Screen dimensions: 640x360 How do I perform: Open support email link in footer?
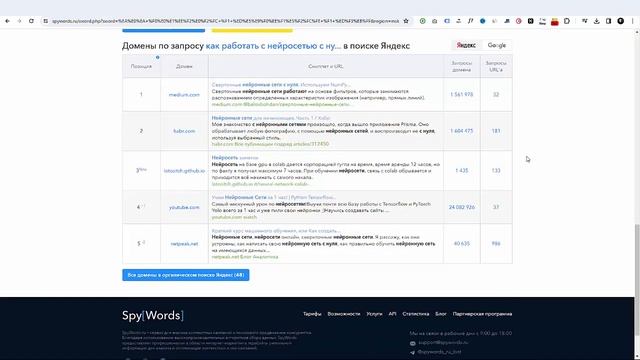pos(443,343)
